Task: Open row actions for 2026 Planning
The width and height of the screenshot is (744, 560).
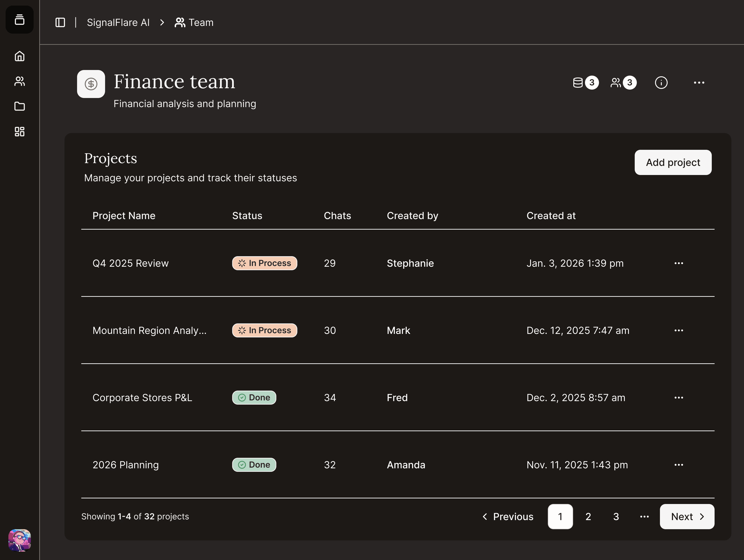Action: click(x=678, y=465)
